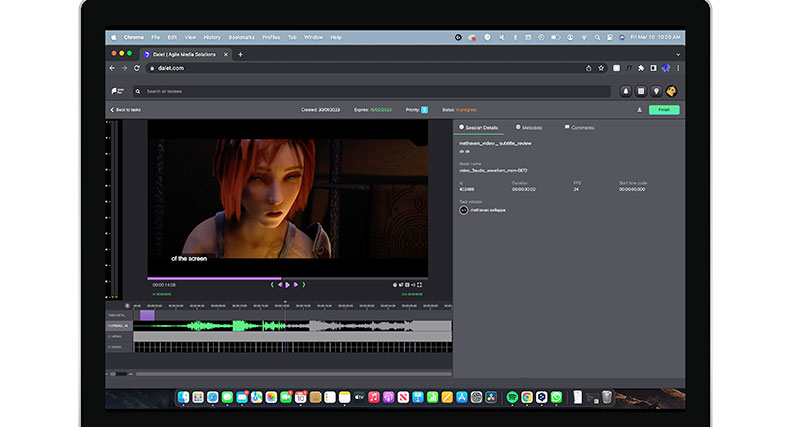The width and height of the screenshot is (800, 427).
Task: Switch to the Metadata tab
Action: point(531,128)
